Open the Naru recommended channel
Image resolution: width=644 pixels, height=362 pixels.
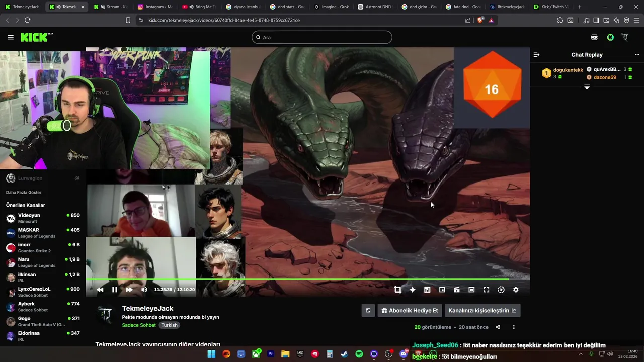click(43, 262)
